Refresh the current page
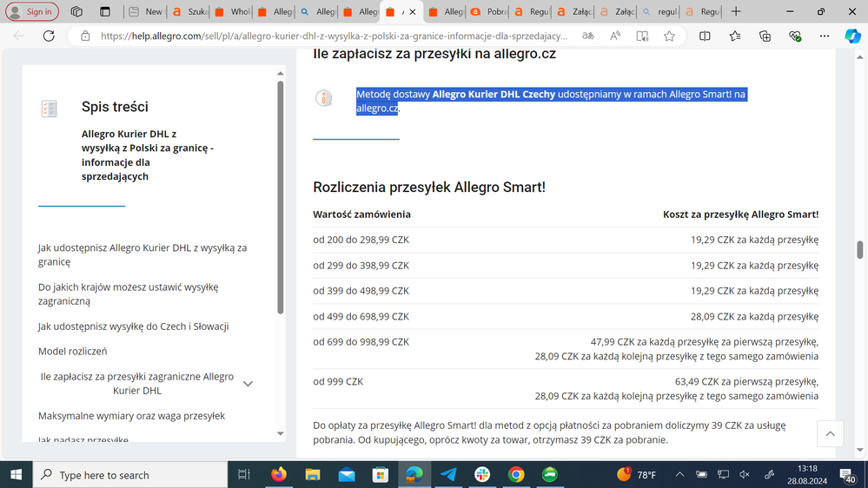This screenshot has height=488, width=868. click(49, 36)
